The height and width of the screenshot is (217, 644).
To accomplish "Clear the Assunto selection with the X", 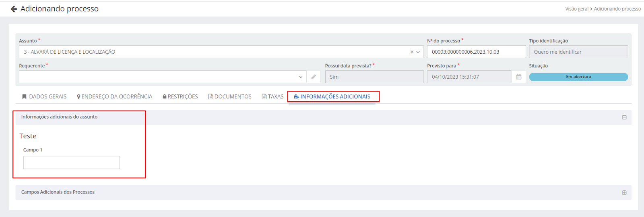I will (412, 52).
